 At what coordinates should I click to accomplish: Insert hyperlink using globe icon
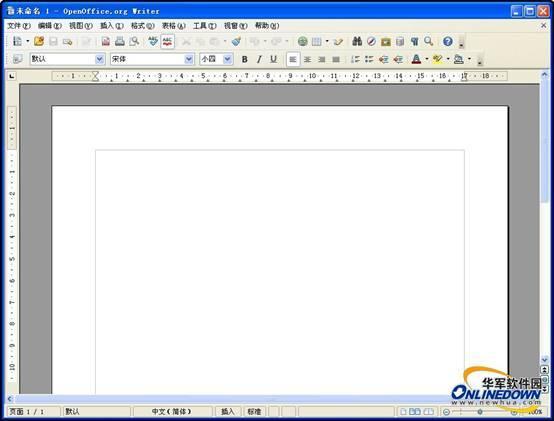click(302, 41)
